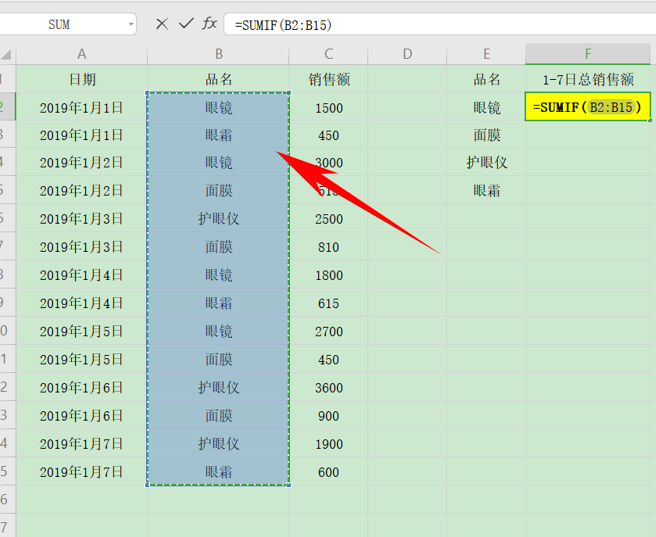Image resolution: width=656 pixels, height=537 pixels.
Task: Click 护眼仪 in column E criteria list
Action: click(486, 162)
